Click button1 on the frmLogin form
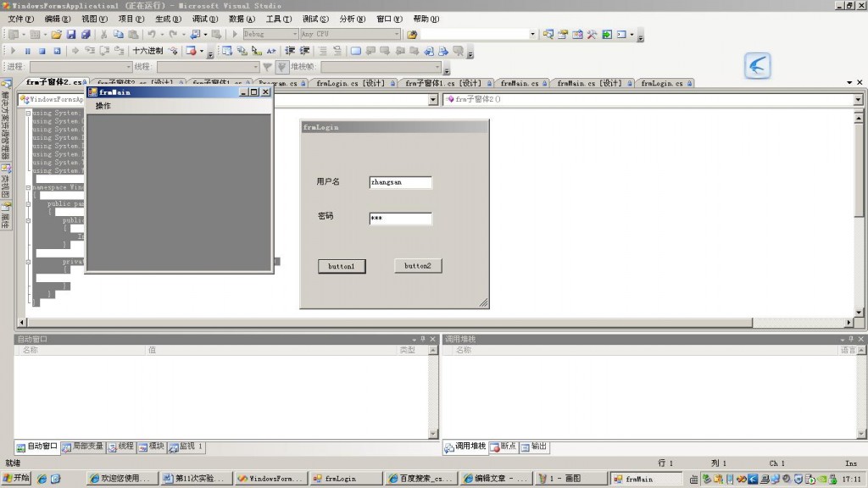Image resolution: width=868 pixels, height=488 pixels. 342,266
